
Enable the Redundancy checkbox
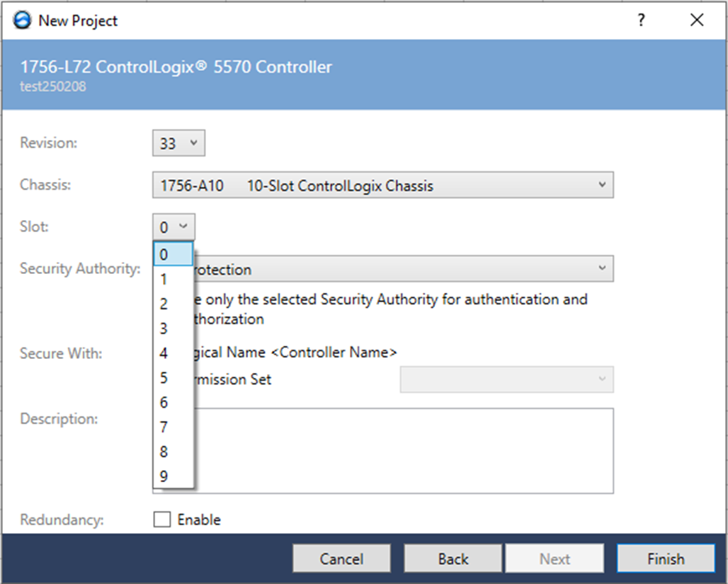pyautogui.click(x=162, y=520)
